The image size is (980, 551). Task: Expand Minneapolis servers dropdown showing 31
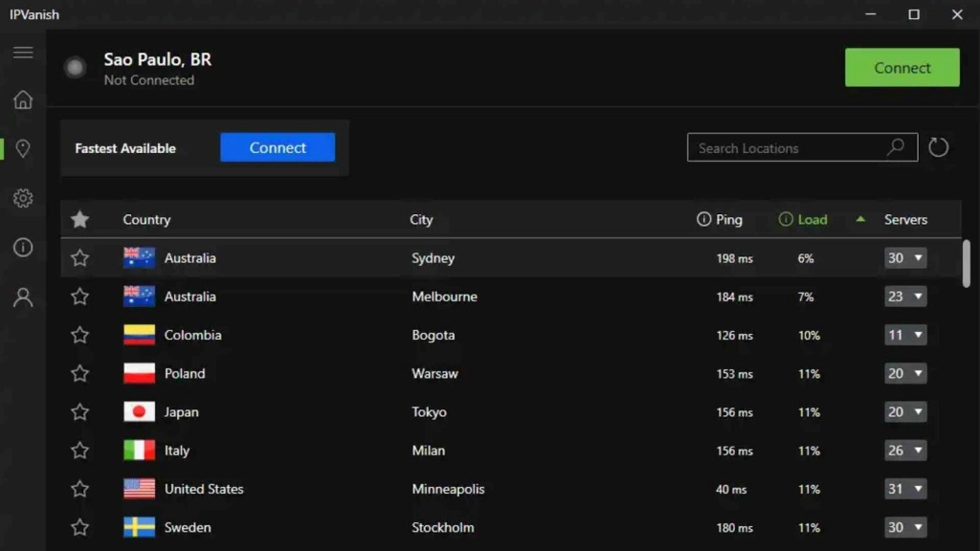click(905, 489)
